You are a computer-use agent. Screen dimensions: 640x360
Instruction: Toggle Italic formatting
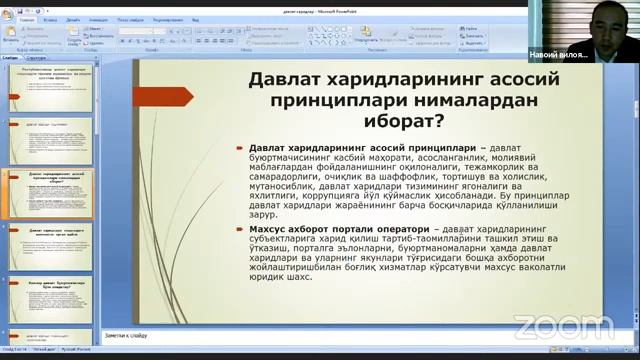(x=130, y=41)
